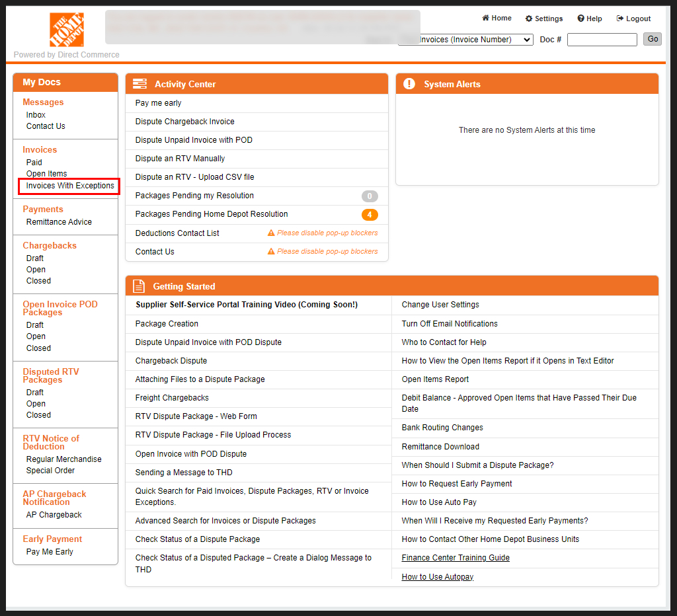This screenshot has width=677, height=616.
Task: Expand the Chargebacks section in My Docs
Action: click(50, 245)
